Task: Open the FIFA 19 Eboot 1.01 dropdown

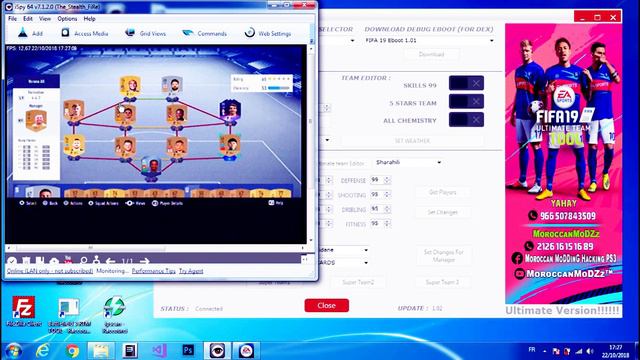Action: (x=429, y=40)
